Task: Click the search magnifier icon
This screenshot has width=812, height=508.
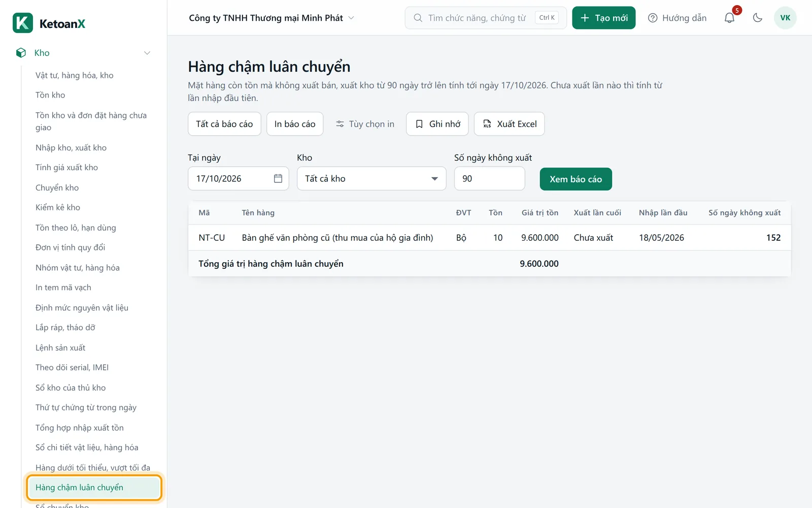Action: (418, 18)
